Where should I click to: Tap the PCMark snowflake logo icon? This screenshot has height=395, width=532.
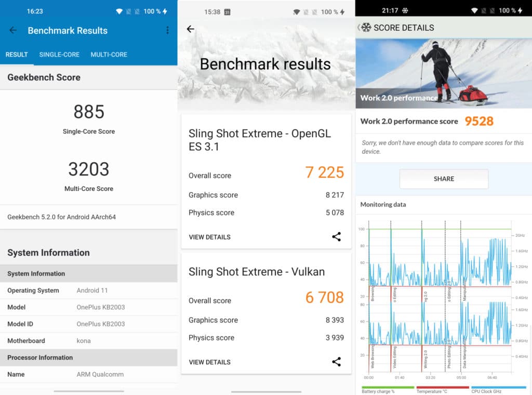click(366, 28)
